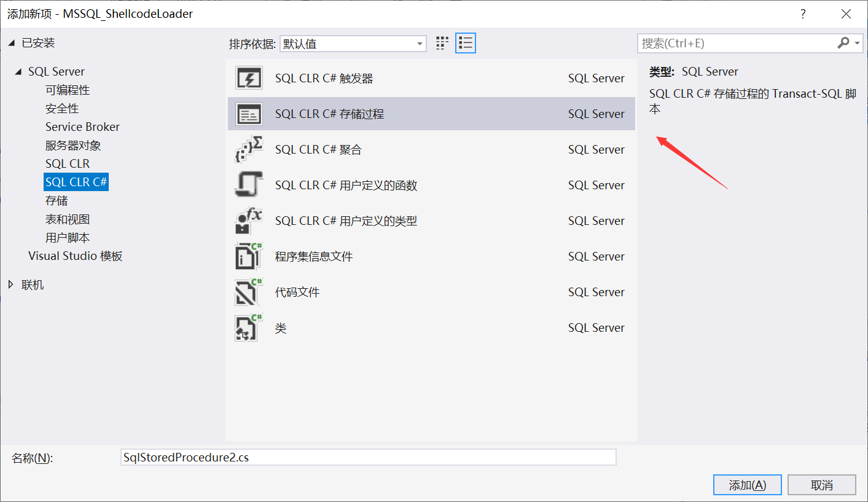Click the 代码文件 item name
Screen dimensions: 868x502
point(297,292)
